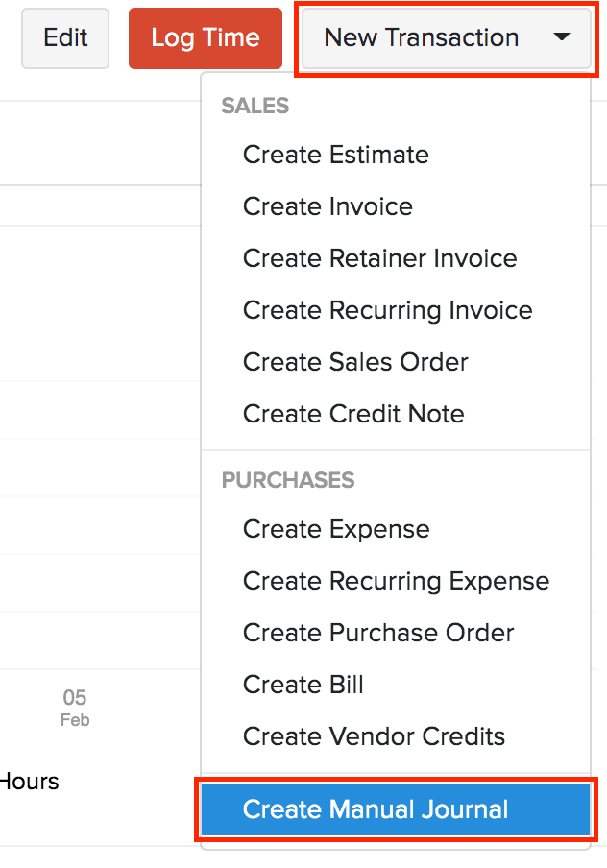This screenshot has width=607, height=868.
Task: Select Create Credit Note
Action: coord(353,414)
